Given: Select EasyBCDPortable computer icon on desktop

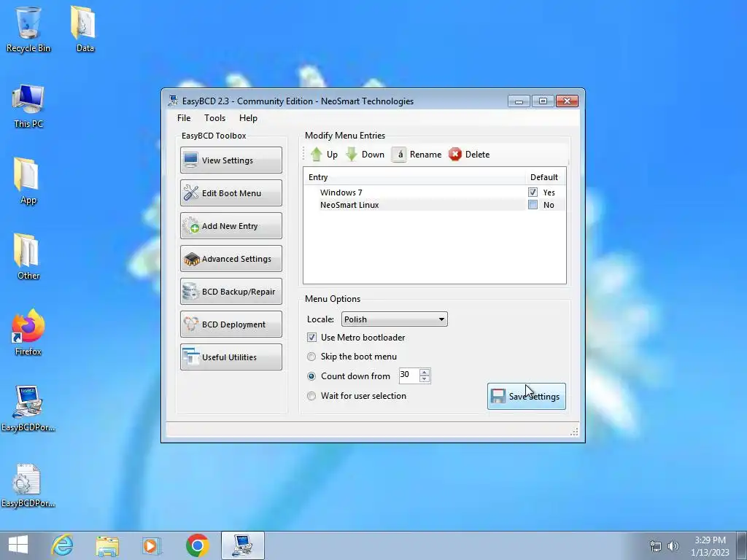Looking at the screenshot, I should [x=28, y=408].
